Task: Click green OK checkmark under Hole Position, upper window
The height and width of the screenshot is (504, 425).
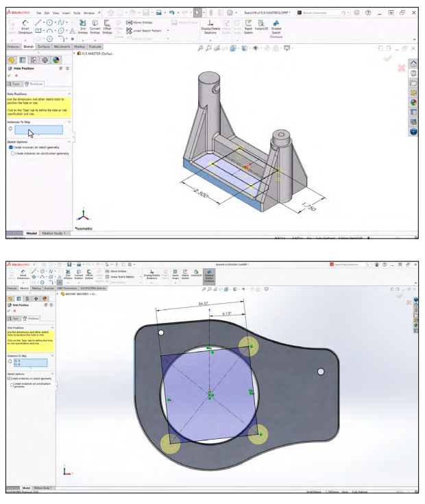Action: pyautogui.click(x=10, y=75)
